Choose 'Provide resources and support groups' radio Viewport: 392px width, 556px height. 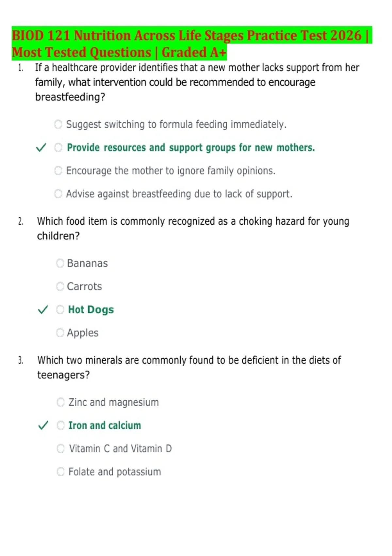pyautogui.click(x=58, y=148)
